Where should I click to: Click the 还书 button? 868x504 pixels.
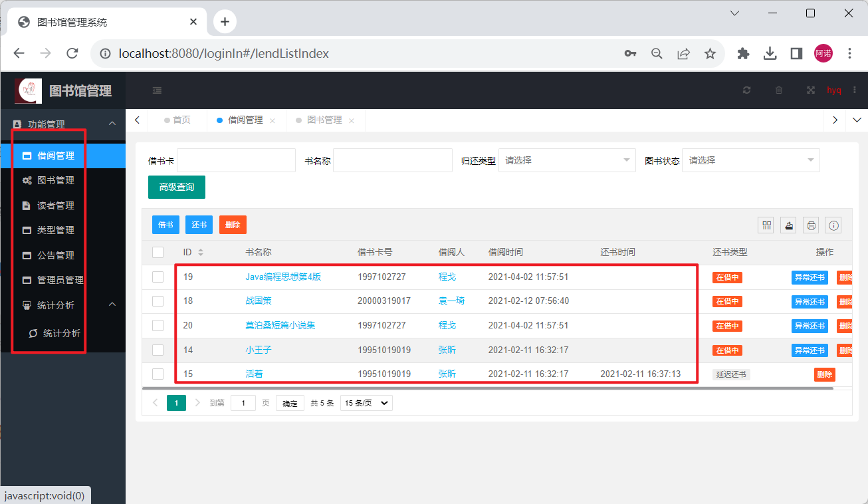pos(199,225)
